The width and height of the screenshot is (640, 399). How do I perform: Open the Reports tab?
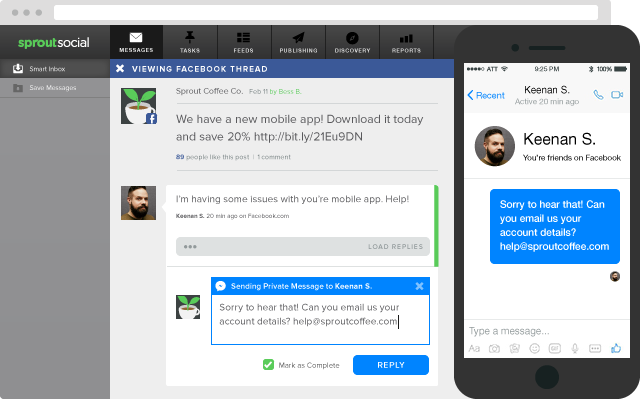(406, 42)
